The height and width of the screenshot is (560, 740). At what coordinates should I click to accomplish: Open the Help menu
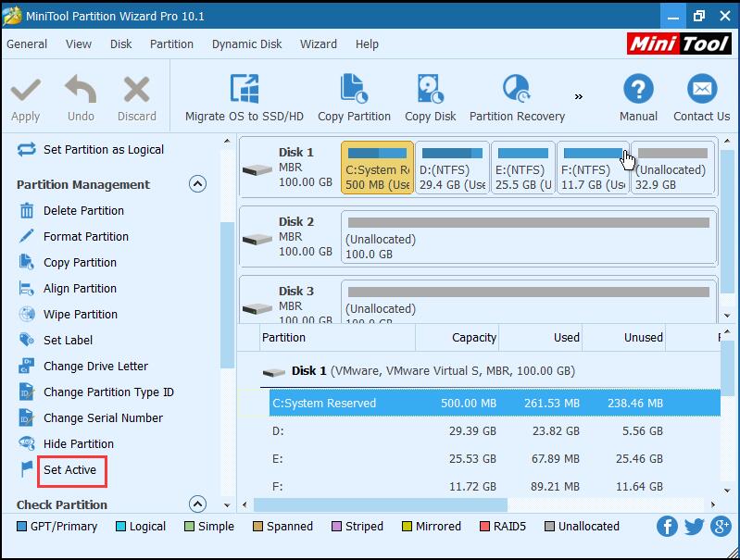tap(367, 44)
